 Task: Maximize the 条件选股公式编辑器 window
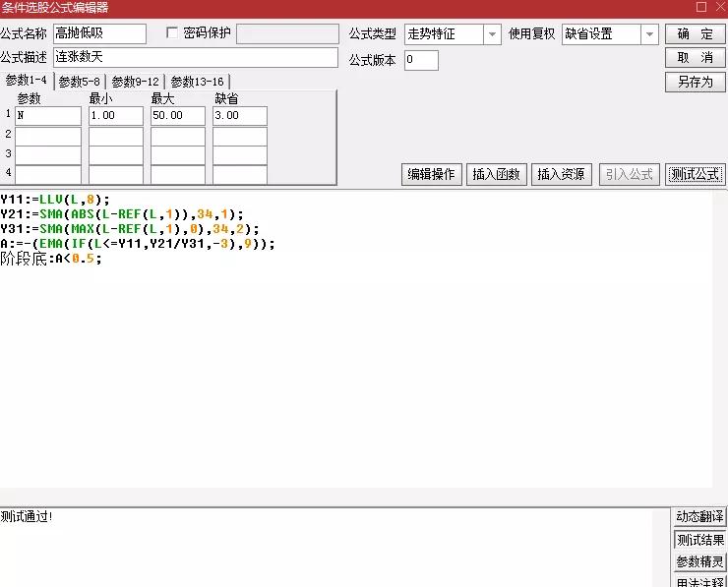click(701, 7)
